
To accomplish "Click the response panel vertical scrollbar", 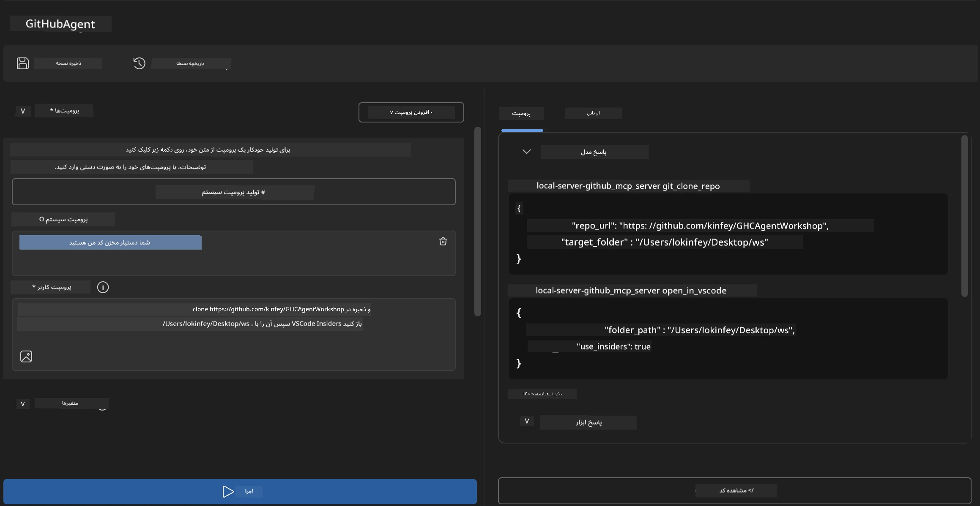I will coord(964,216).
